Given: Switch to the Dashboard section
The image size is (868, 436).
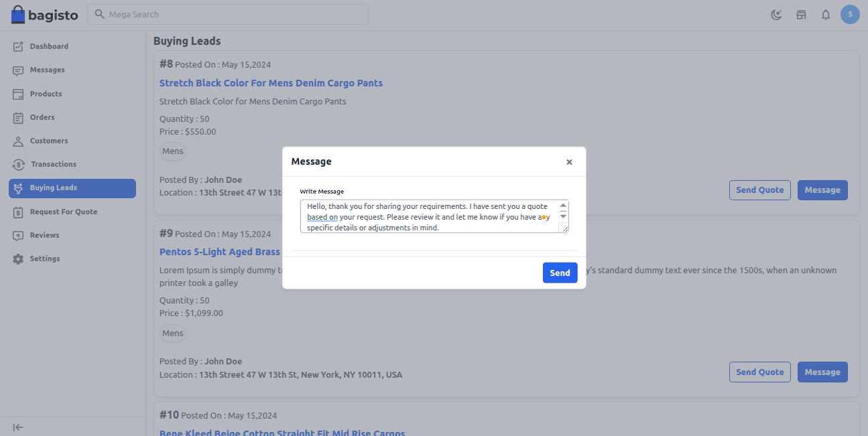Looking at the screenshot, I should pos(19,46).
